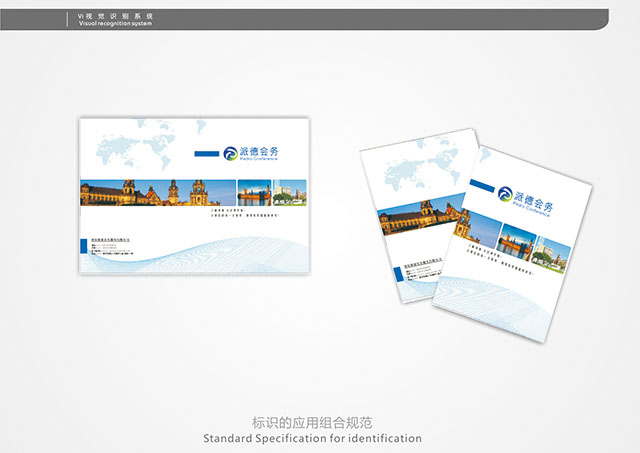Select the green lawn building photo on the open brochure

[x=291, y=192]
